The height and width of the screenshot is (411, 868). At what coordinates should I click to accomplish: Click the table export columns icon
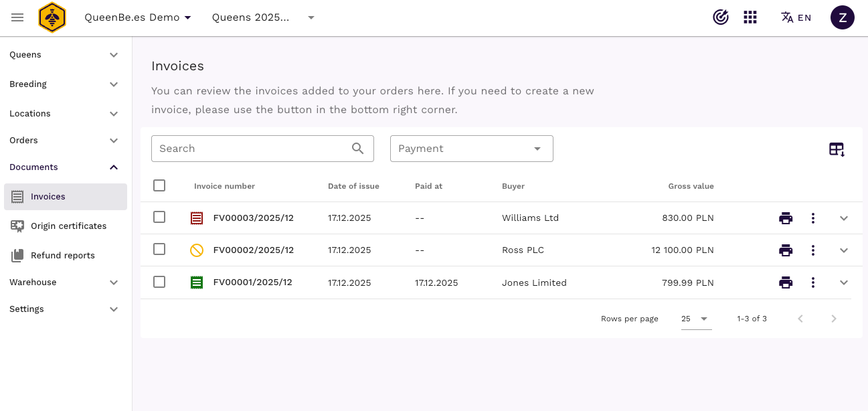click(x=837, y=149)
